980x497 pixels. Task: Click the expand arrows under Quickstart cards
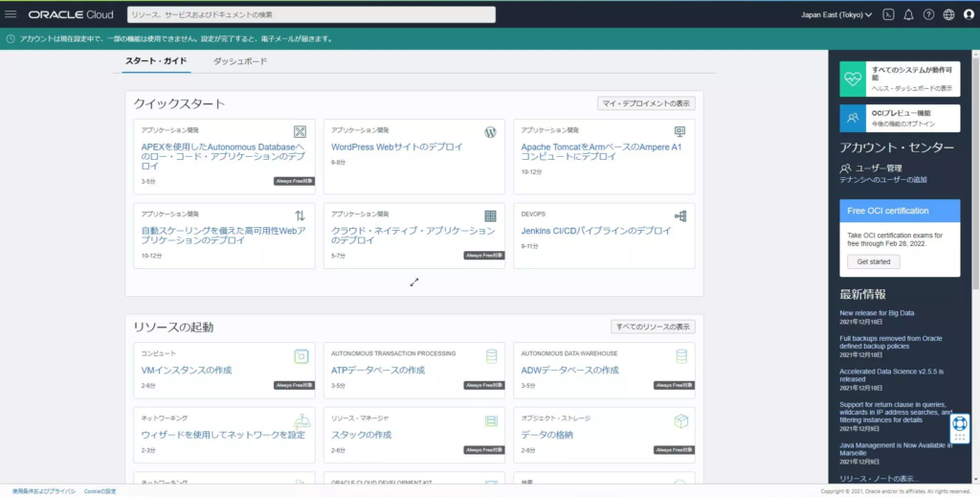[x=414, y=282]
